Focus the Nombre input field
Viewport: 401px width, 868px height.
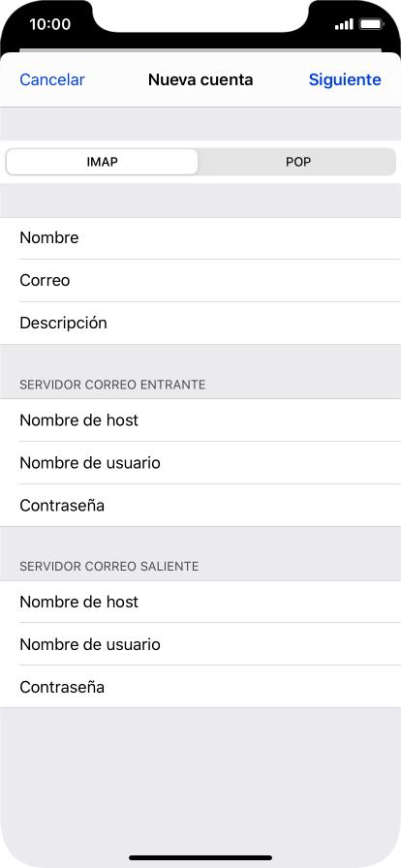coord(200,238)
